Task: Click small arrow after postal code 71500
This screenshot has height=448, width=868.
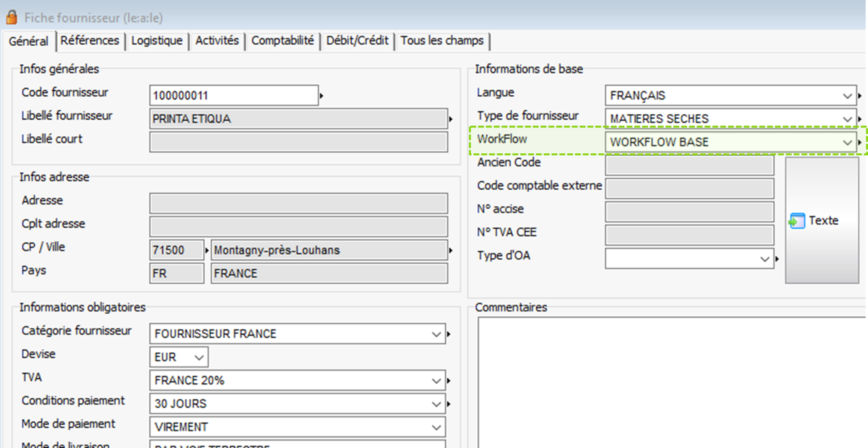Action: (x=207, y=250)
